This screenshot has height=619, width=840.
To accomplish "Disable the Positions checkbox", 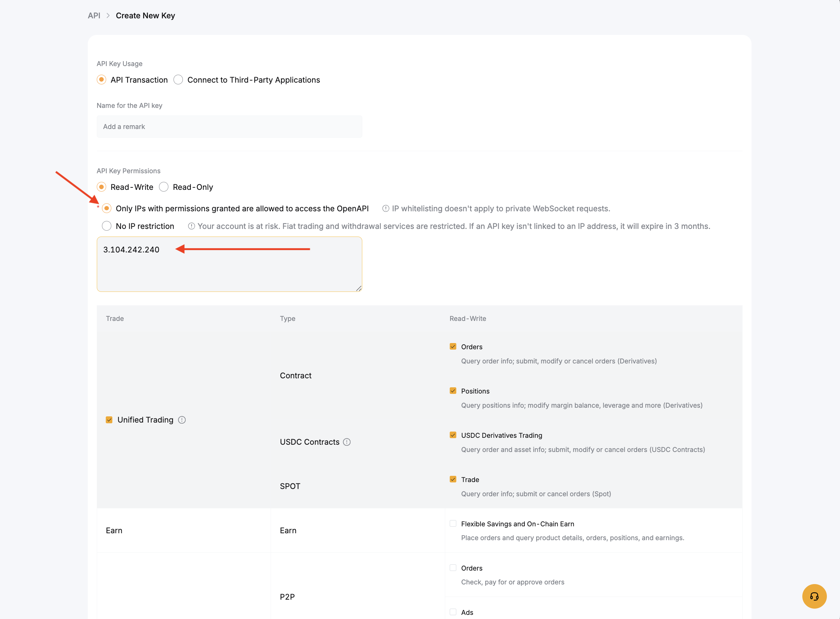I will click(453, 390).
